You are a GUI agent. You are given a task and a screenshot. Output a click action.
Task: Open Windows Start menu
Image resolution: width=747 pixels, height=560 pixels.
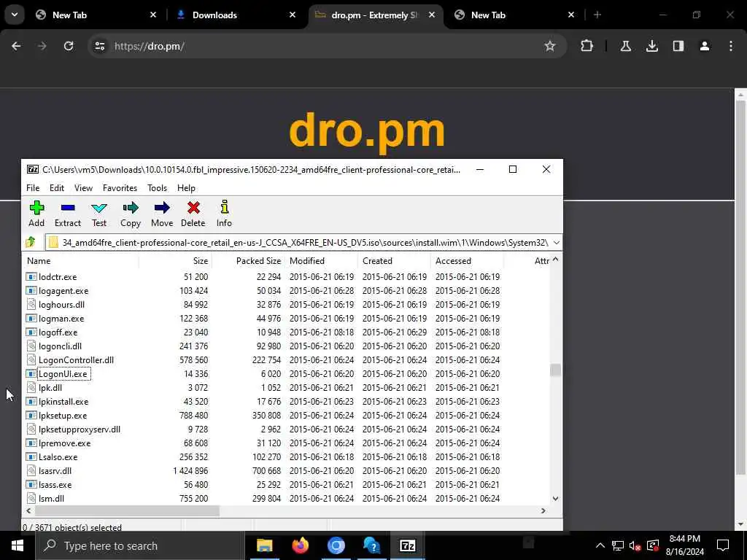point(18,545)
